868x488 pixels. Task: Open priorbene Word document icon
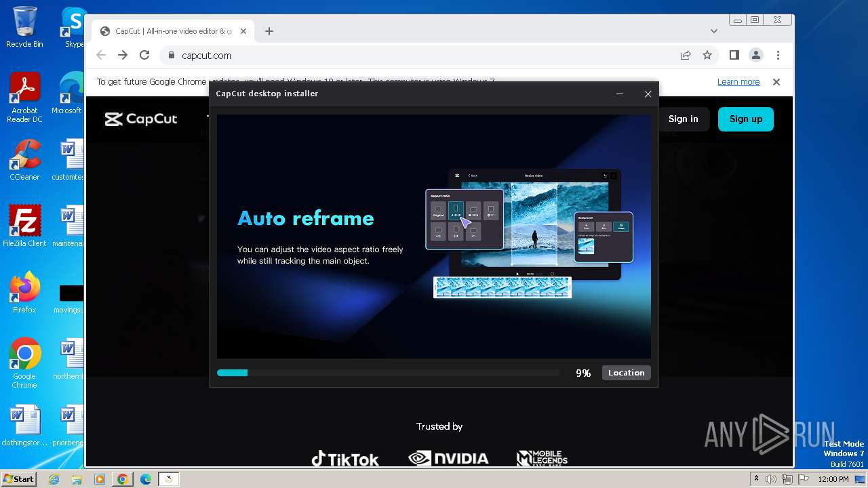click(x=69, y=426)
